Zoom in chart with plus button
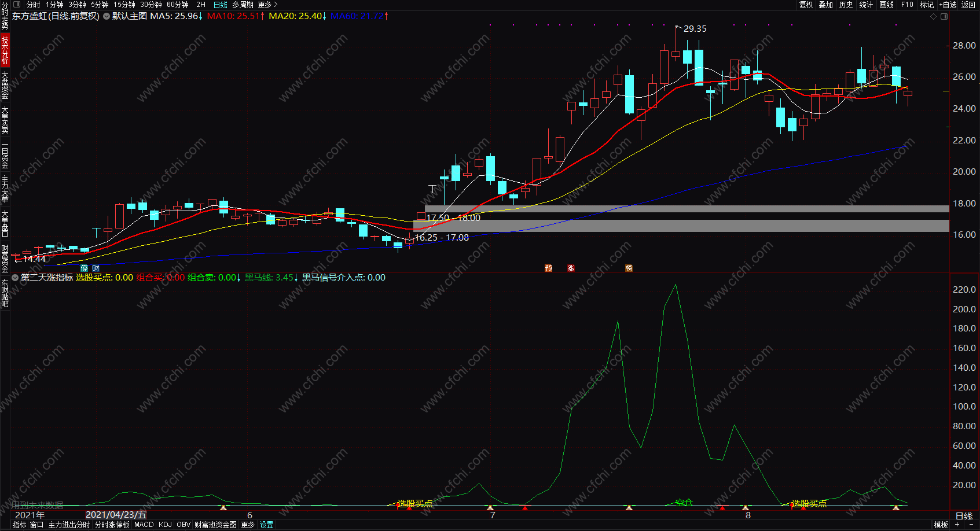Viewport: 980px width, 531px height. (x=957, y=525)
